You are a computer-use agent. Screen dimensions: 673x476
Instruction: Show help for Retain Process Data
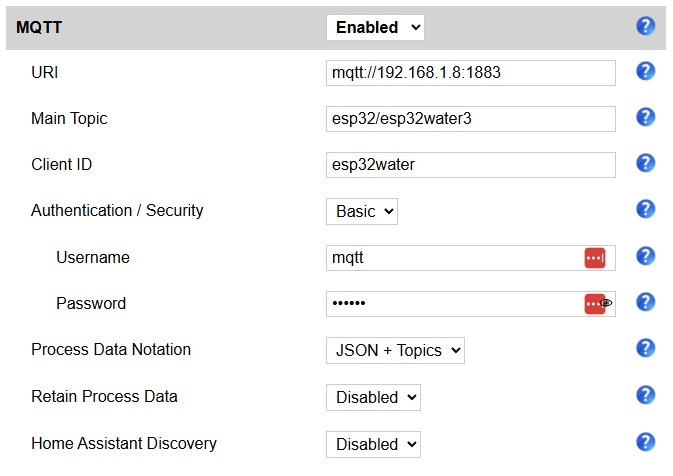(x=646, y=395)
